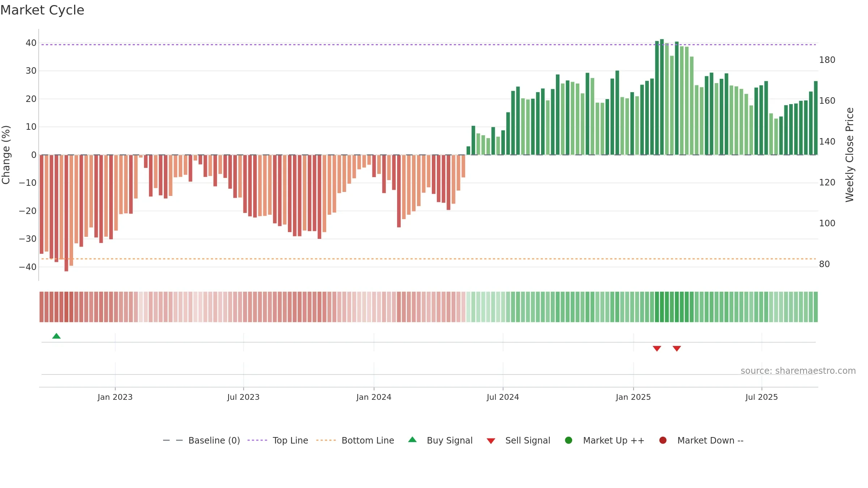Screen dimensions: 868x488
Task: Toggle the Bottom Line legend entry
Action: (355, 440)
